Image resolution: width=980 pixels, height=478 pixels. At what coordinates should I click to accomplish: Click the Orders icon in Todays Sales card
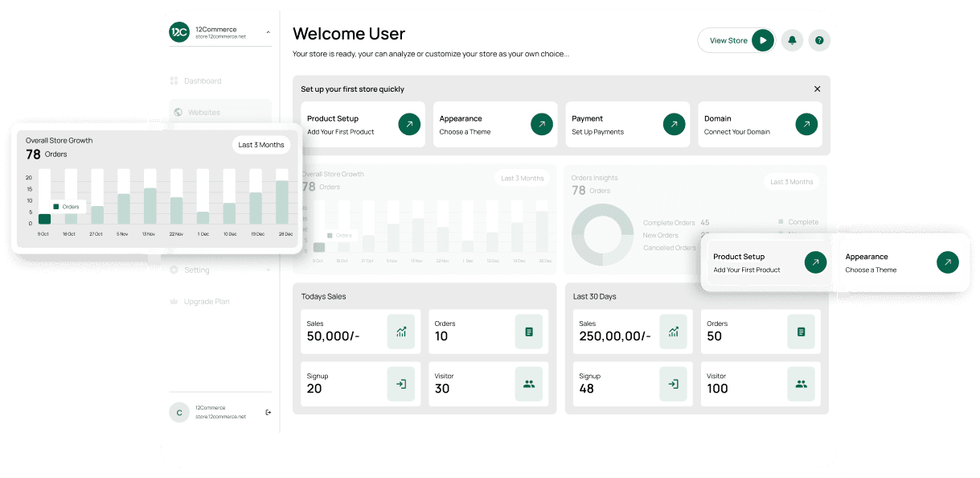529,331
